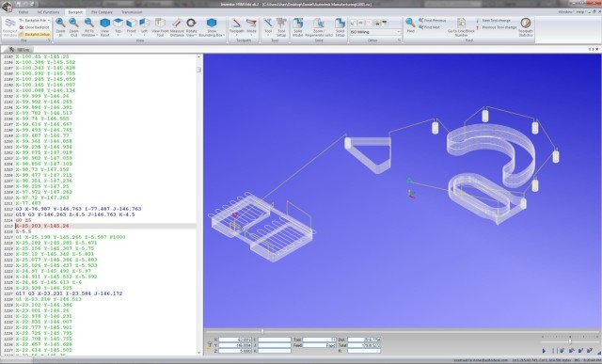This screenshot has height=364, width=602.
Task: Open the Fit To Window dropdown
Action: pos(89,27)
